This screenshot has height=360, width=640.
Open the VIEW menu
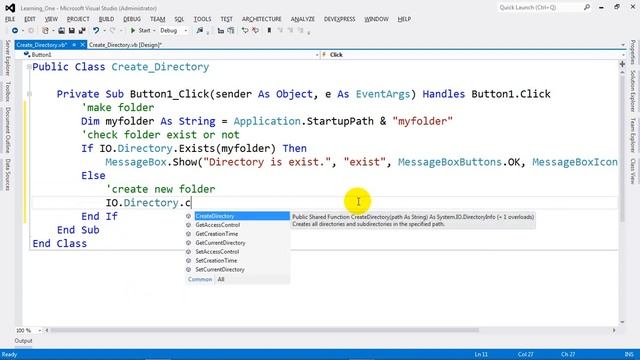click(51, 19)
